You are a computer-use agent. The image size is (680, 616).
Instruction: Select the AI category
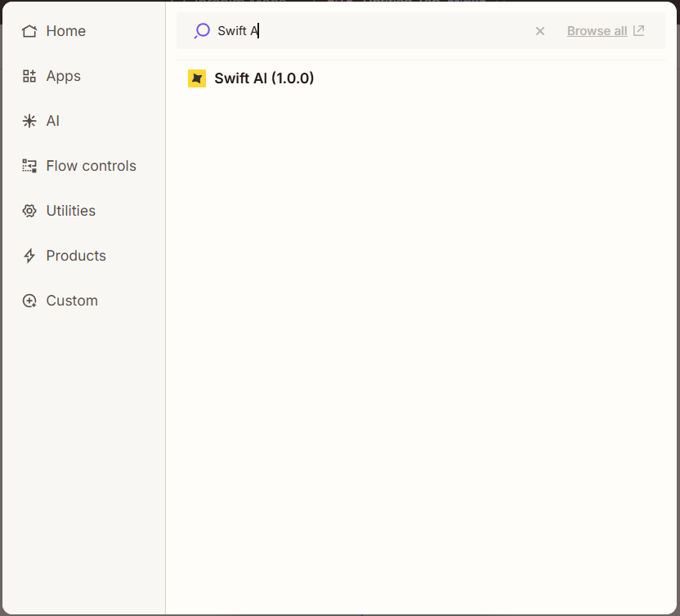pyautogui.click(x=41, y=121)
